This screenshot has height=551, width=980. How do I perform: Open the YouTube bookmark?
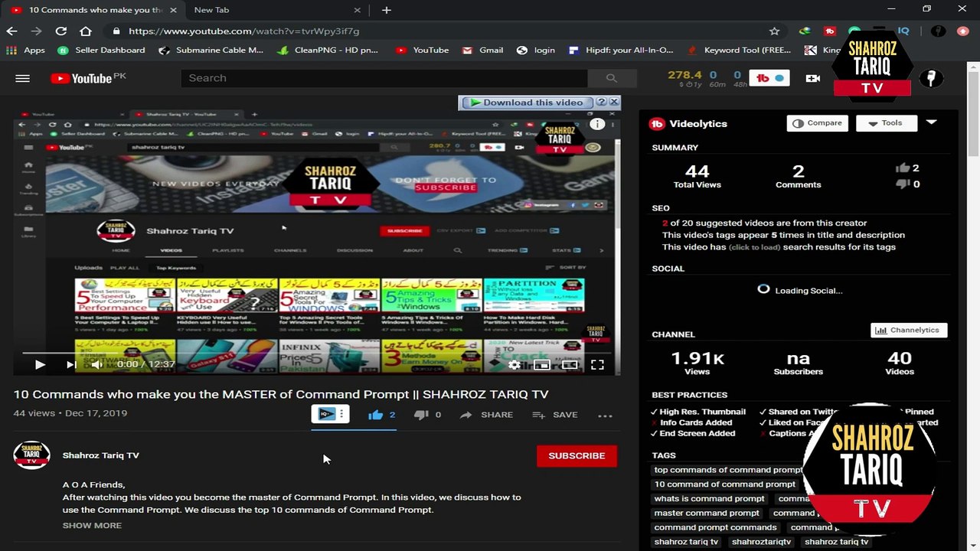[x=423, y=51]
